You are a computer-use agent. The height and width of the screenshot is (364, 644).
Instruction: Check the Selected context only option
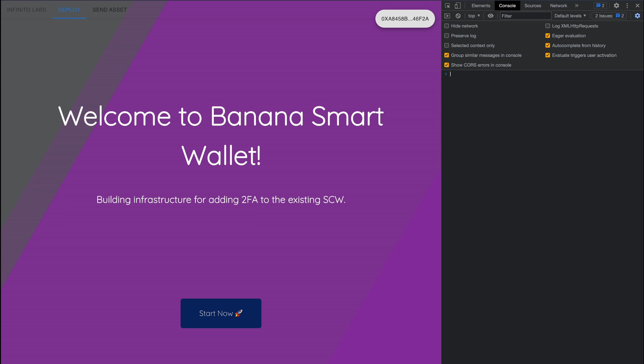[446, 45]
